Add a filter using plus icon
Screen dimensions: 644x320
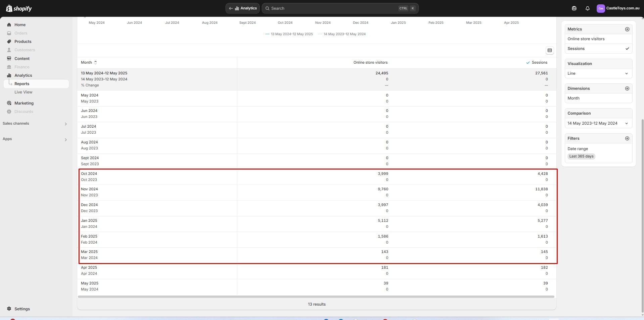[627, 138]
